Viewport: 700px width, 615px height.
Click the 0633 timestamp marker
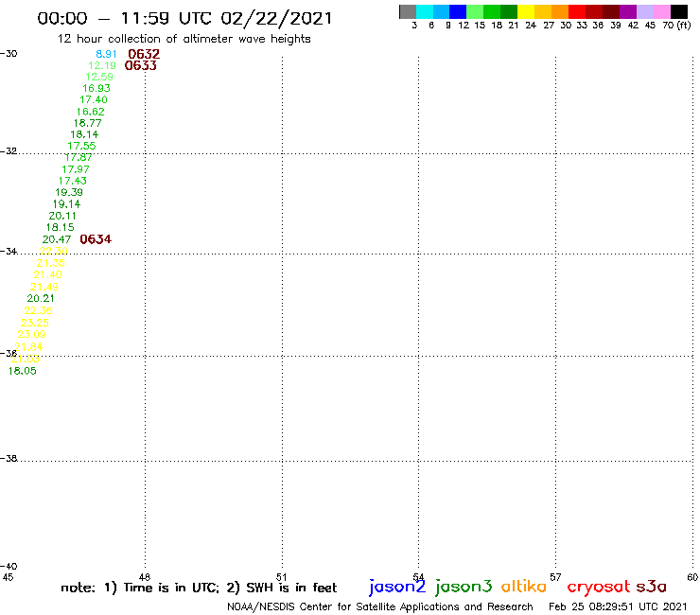141,65
